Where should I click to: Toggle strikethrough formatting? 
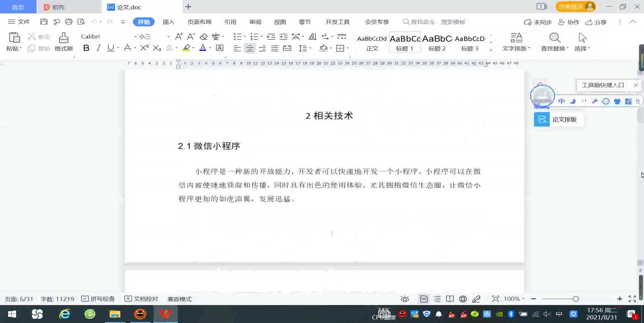127,48
